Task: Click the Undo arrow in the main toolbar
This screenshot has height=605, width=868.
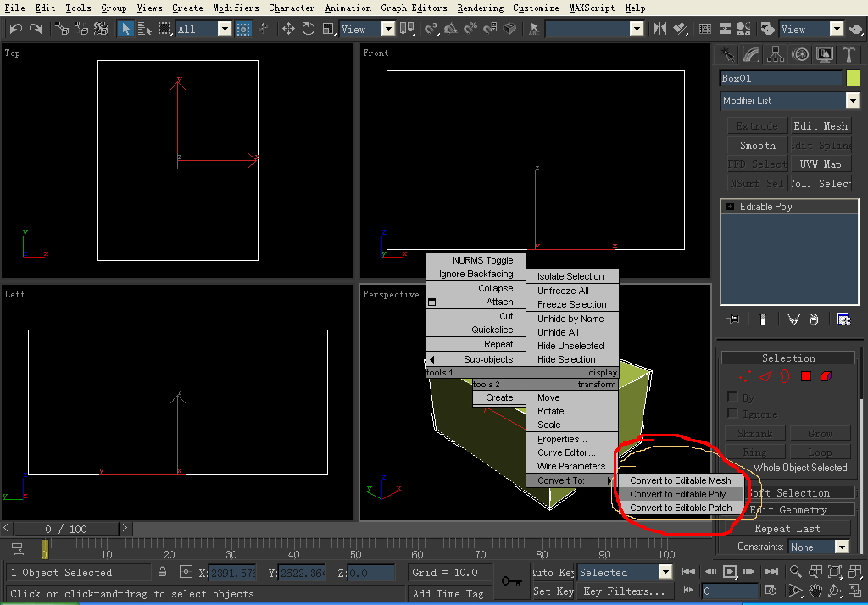Action: tap(15, 29)
